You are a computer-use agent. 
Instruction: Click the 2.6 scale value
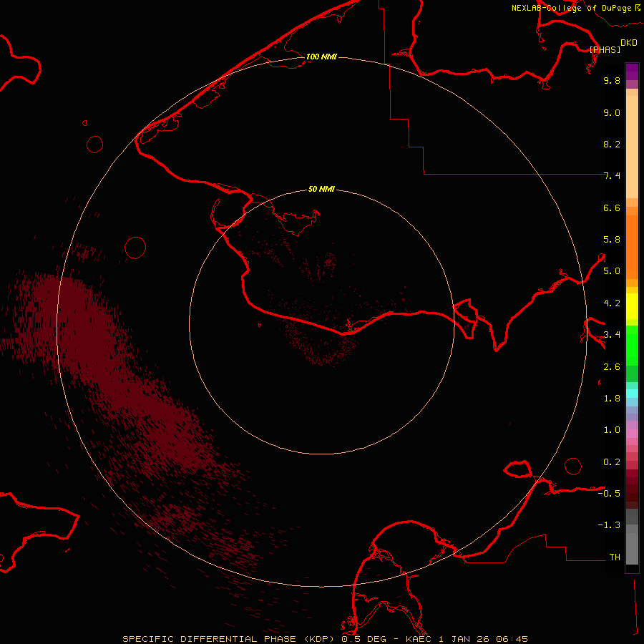tap(612, 367)
